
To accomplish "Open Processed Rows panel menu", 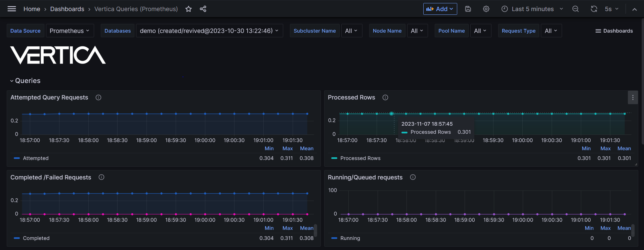I will click(633, 97).
